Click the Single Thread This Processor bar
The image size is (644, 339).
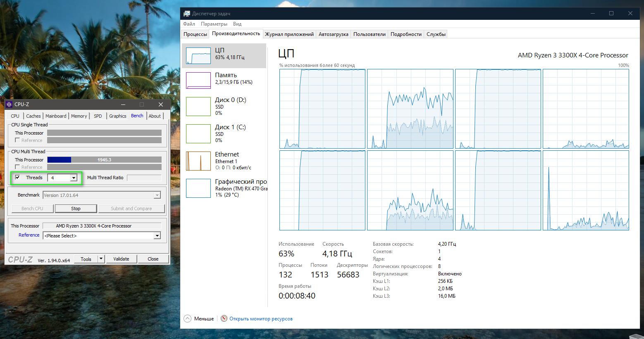pyautogui.click(x=104, y=133)
